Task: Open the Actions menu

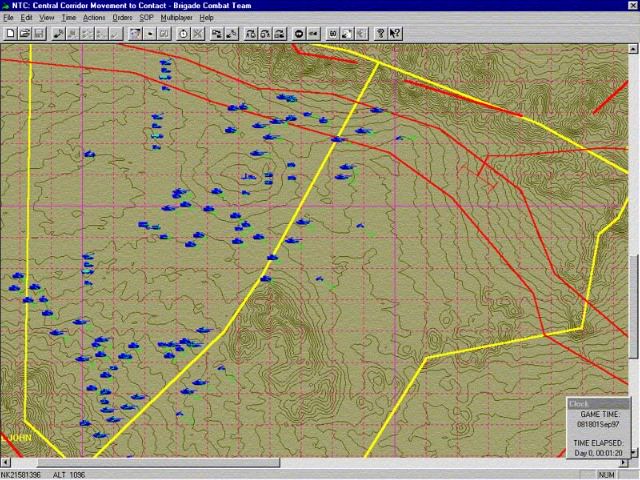Action: (x=94, y=18)
